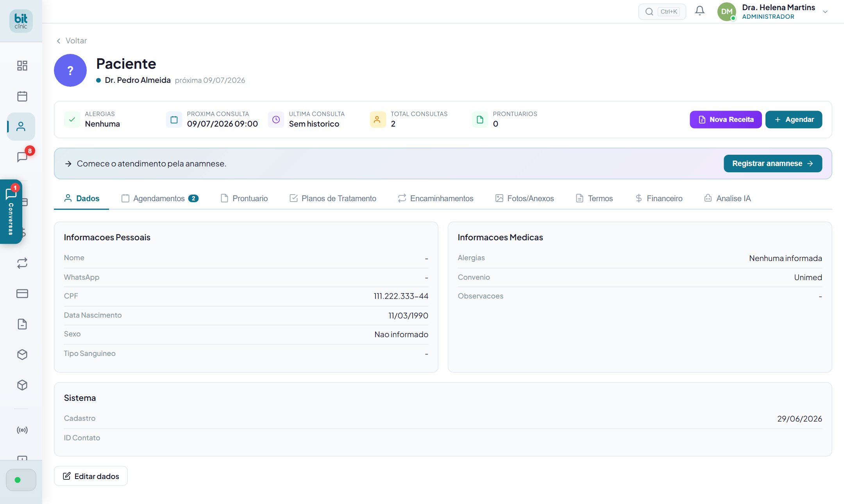Open the notifications bell
The image size is (844, 504).
[700, 11]
